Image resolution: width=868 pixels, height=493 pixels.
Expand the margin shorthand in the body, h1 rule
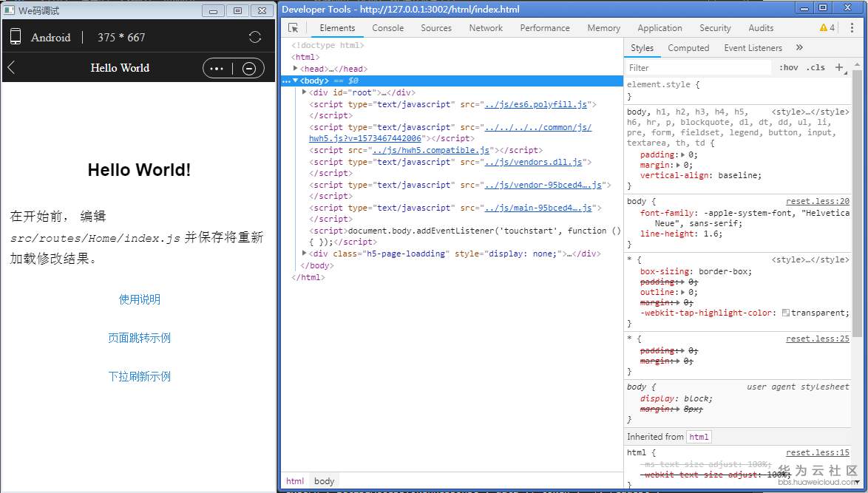tap(679, 165)
